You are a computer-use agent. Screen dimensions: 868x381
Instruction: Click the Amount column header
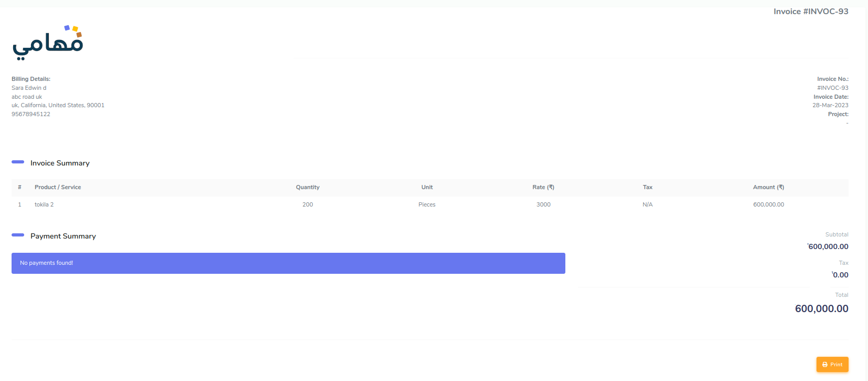tap(768, 187)
